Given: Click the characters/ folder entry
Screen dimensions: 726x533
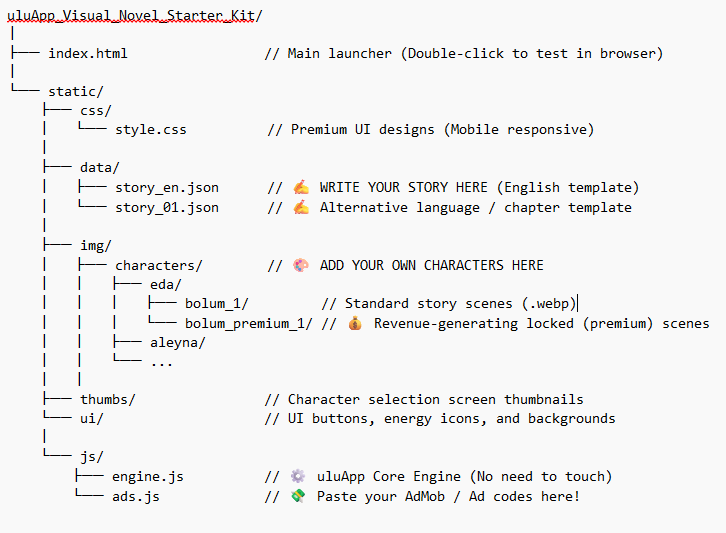Looking at the screenshot, I should pos(158,265).
